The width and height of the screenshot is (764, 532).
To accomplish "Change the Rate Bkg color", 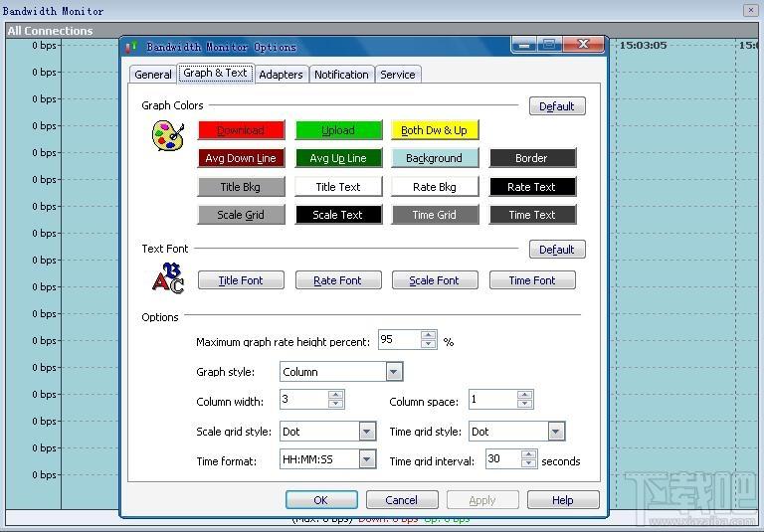I will click(x=434, y=187).
